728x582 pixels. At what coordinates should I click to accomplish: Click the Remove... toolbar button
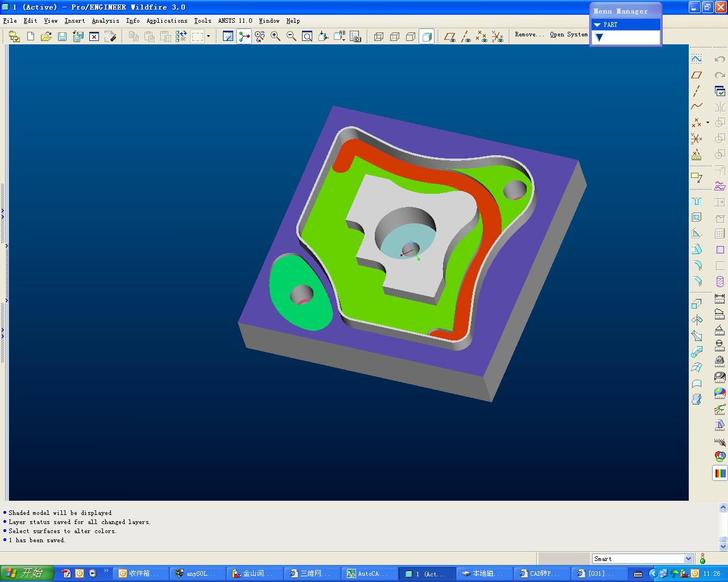(x=530, y=35)
